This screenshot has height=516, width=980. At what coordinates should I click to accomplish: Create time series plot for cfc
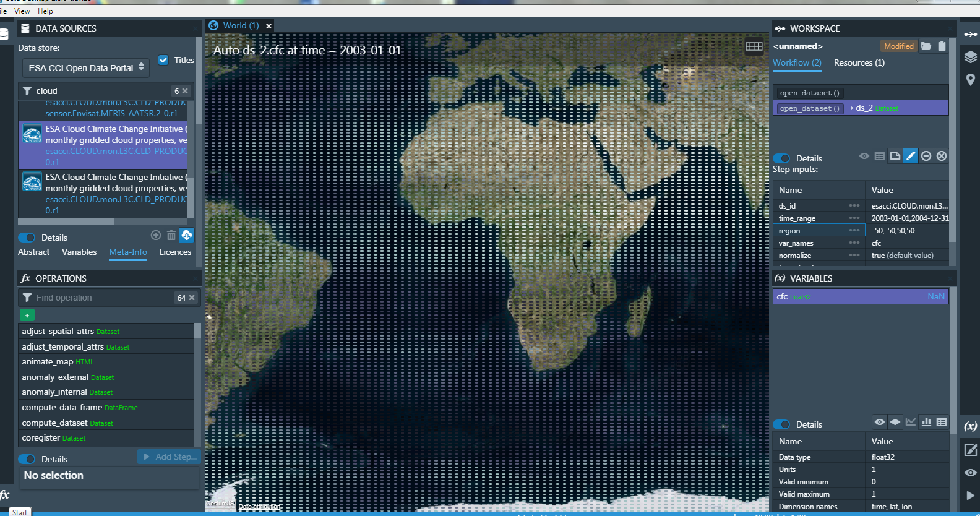[911, 422]
